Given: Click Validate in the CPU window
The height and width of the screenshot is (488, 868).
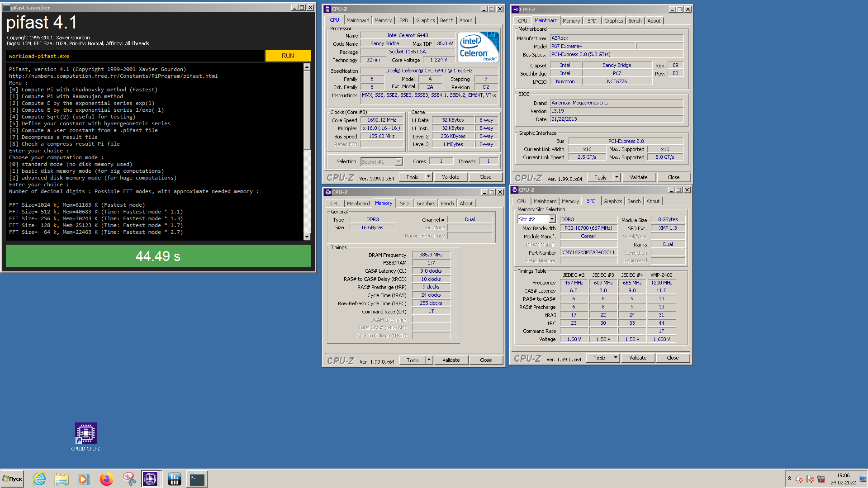Looking at the screenshot, I should [x=451, y=177].
